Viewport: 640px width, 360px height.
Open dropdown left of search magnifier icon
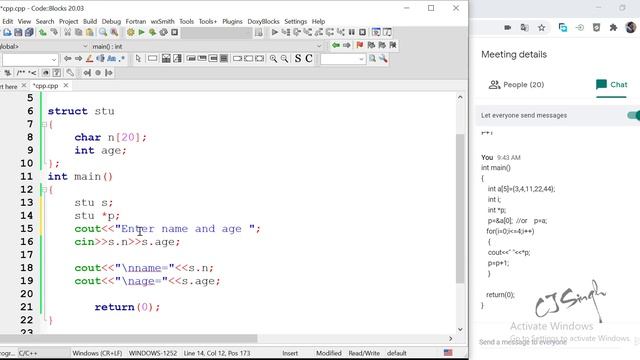pos(342,59)
